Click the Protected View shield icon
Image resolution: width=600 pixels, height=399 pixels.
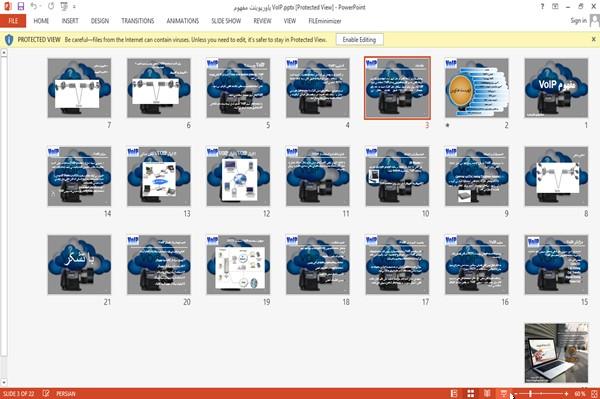[x=9, y=39]
